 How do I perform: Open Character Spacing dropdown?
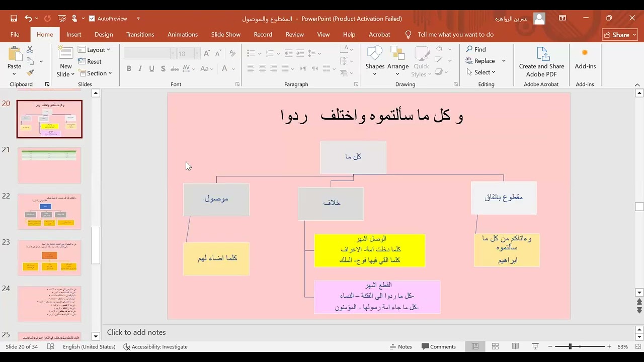(x=189, y=69)
